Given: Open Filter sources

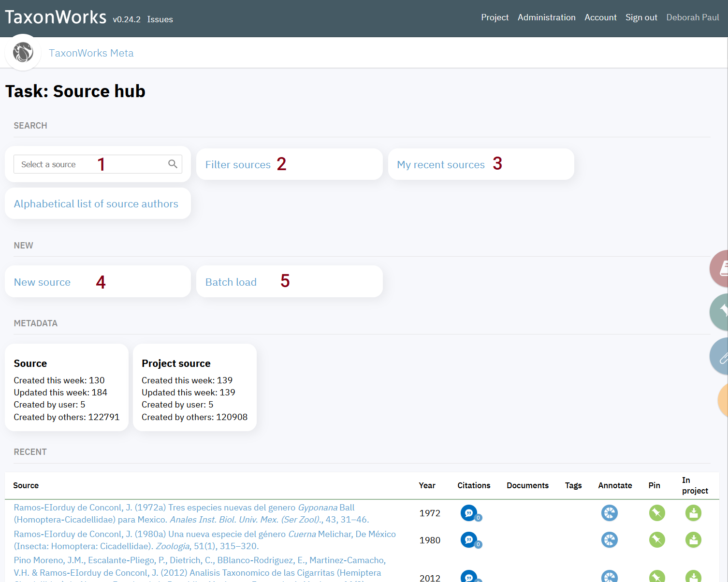Looking at the screenshot, I should [238, 164].
